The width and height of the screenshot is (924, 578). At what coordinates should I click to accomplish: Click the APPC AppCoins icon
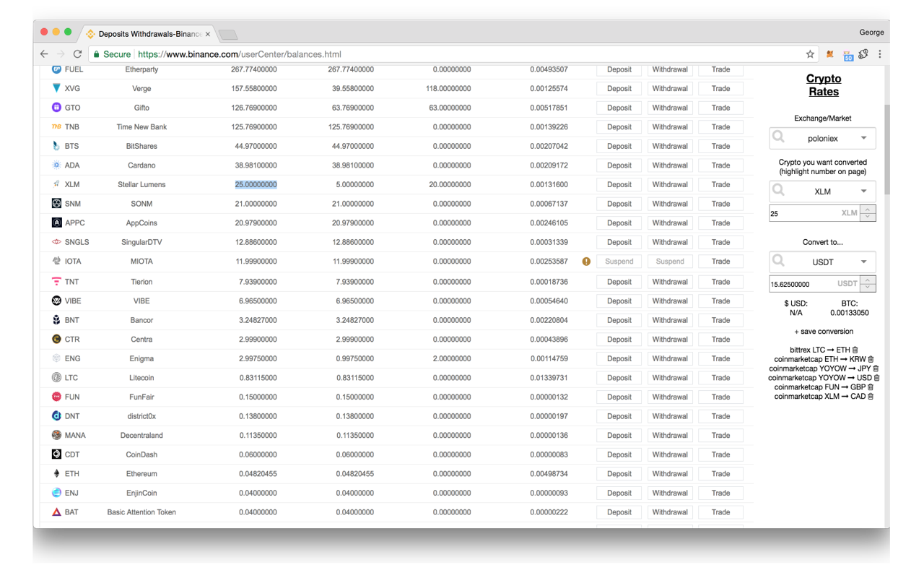pyautogui.click(x=56, y=223)
